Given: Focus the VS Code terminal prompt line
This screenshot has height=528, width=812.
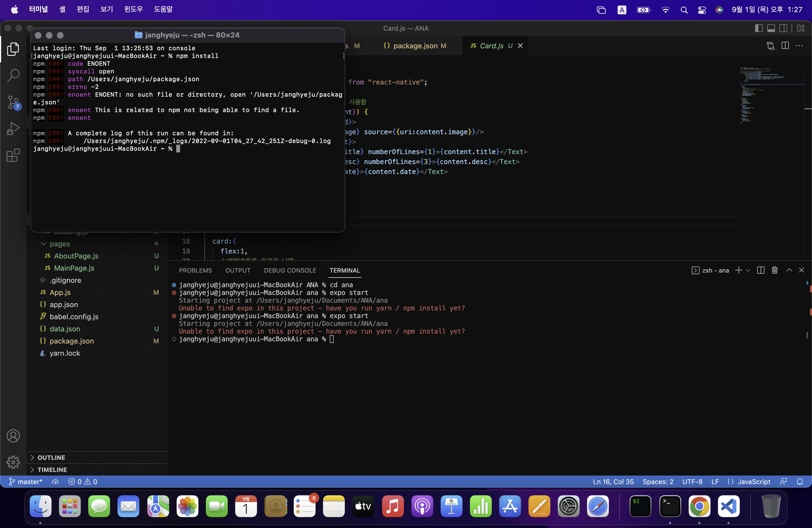Looking at the screenshot, I should coord(256,339).
